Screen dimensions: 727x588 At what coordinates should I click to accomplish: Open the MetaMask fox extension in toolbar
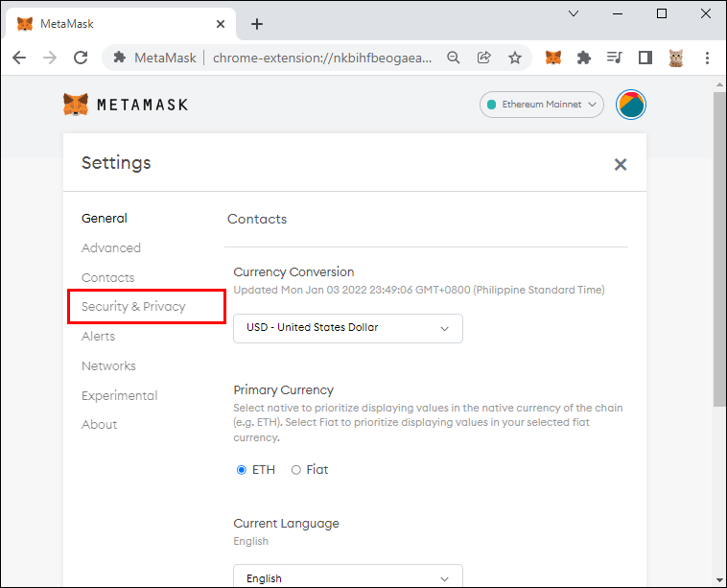pos(553,58)
